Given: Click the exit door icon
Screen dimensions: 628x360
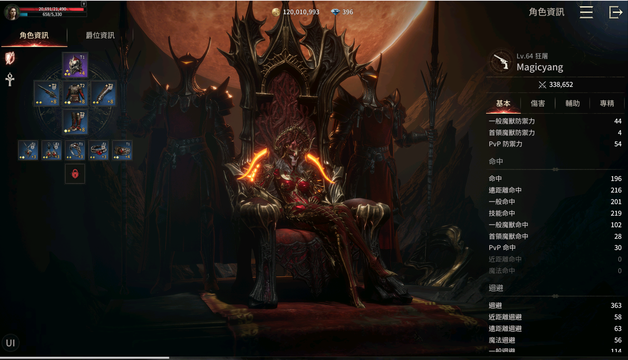Looking at the screenshot, I should click(615, 12).
